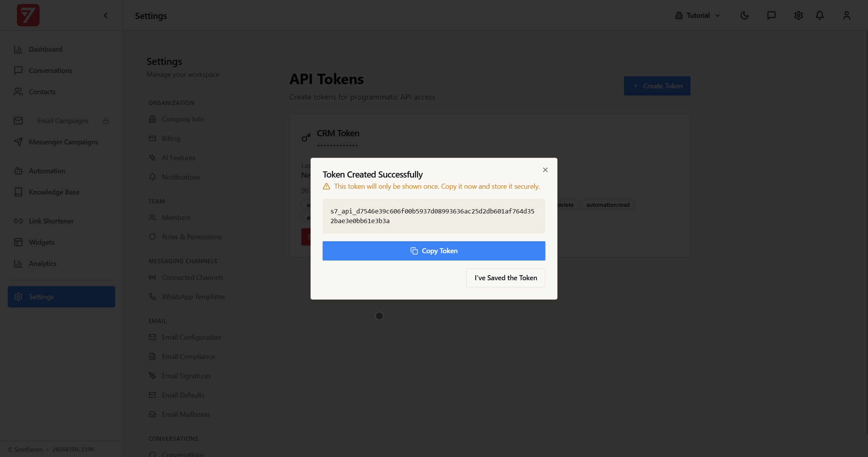Collapse the sidebar with the chevron arrow

point(106,15)
